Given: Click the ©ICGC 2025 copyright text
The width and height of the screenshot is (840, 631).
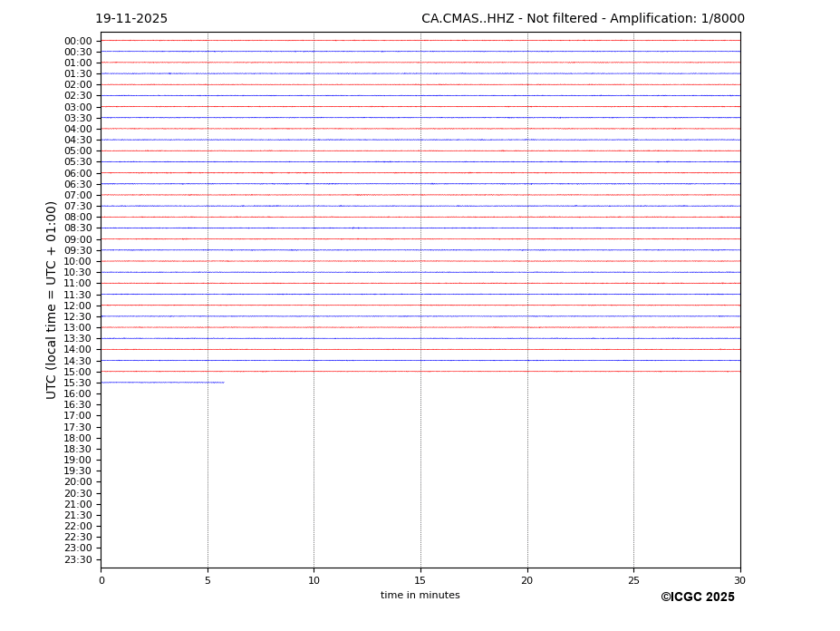Looking at the screenshot, I should click(697, 597).
